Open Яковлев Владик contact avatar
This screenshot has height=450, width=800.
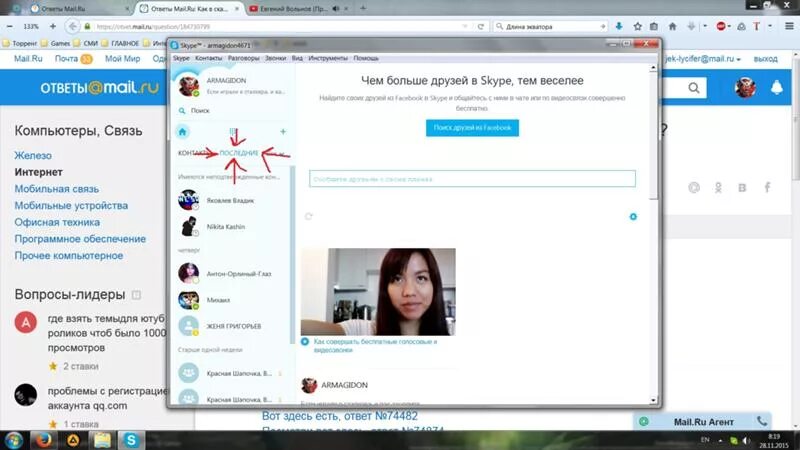[188, 200]
